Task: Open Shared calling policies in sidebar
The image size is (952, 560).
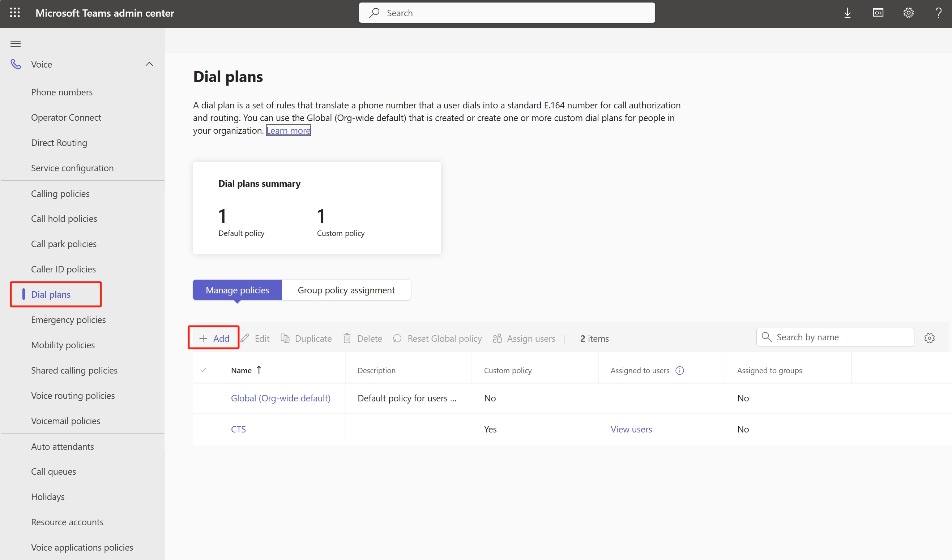Action: pyautogui.click(x=74, y=370)
